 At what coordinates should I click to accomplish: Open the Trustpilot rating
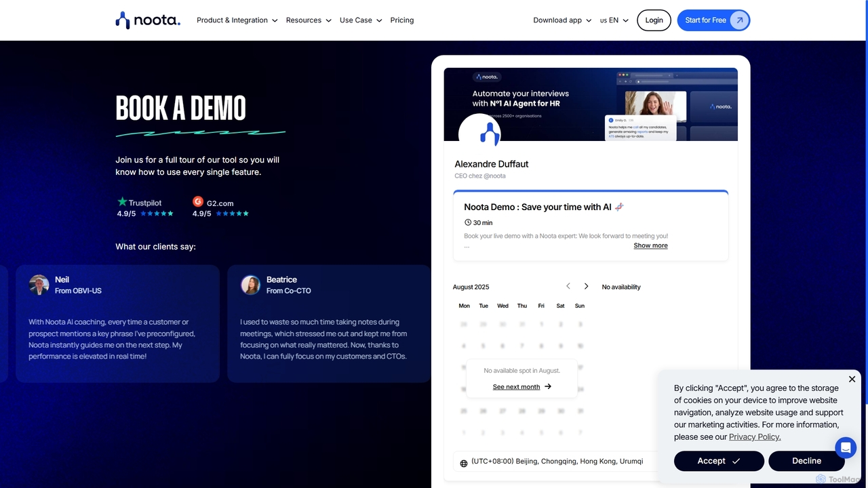[x=145, y=207]
